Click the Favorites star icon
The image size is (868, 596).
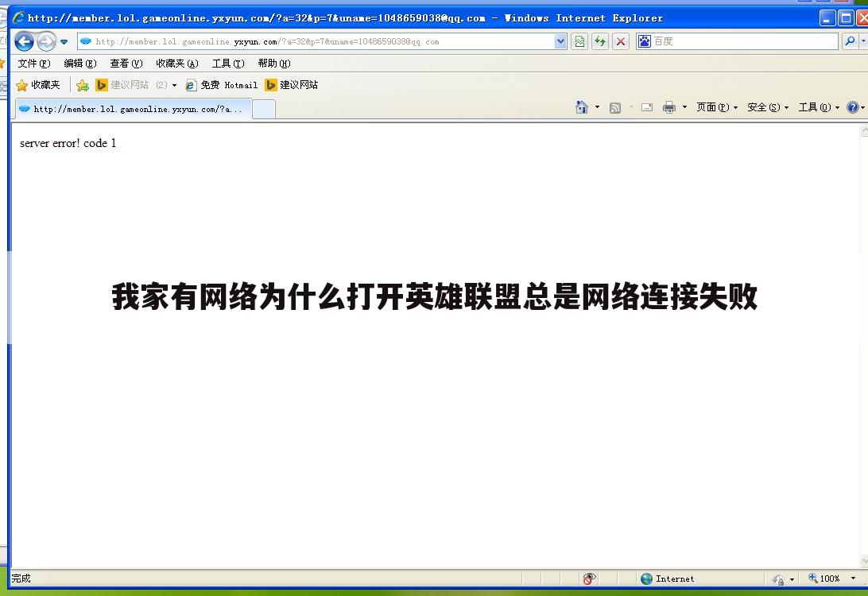pos(20,84)
